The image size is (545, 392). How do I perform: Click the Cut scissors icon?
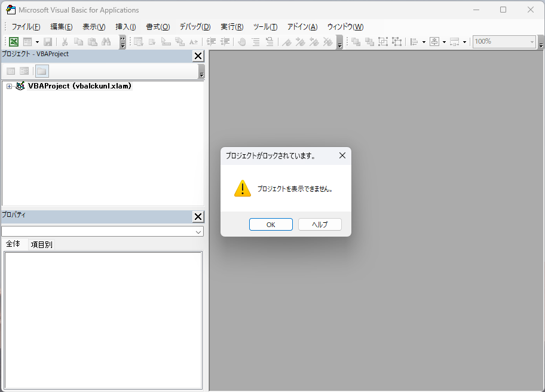65,42
